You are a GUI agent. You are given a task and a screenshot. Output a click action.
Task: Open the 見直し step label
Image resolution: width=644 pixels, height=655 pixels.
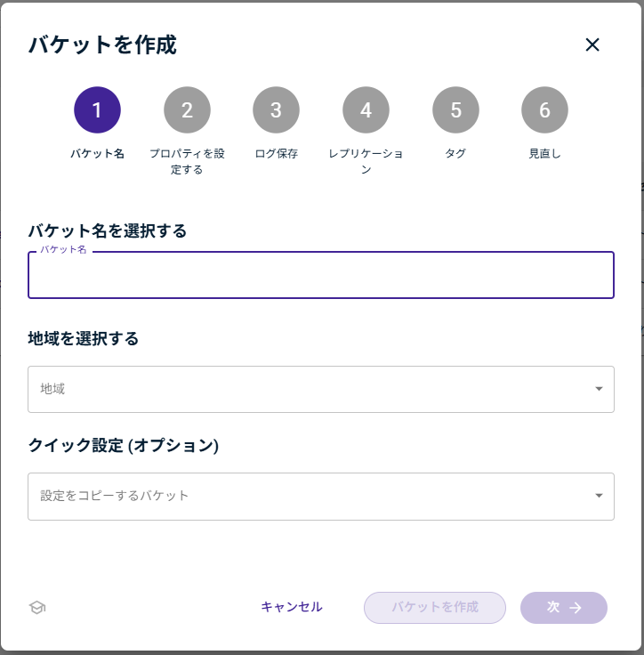tap(544, 154)
